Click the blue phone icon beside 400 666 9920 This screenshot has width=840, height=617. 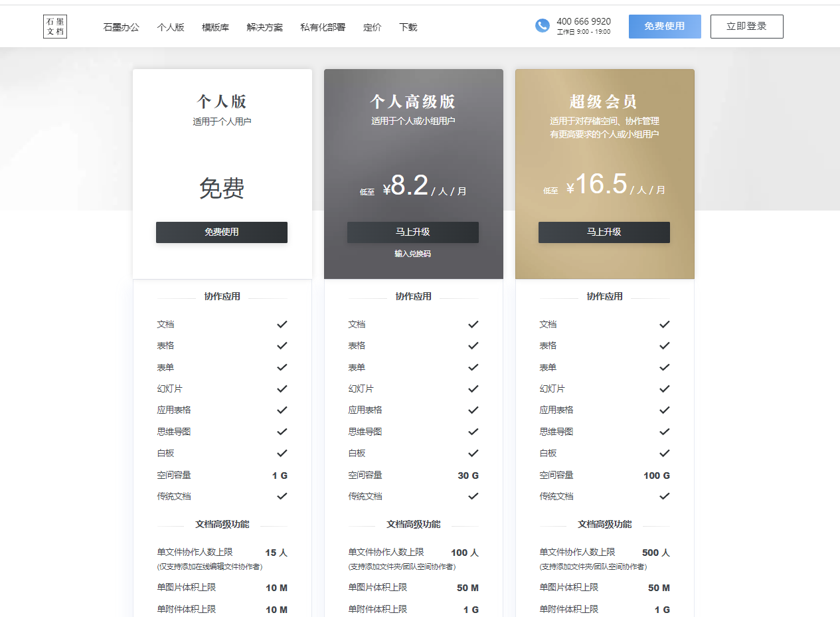pos(543,26)
